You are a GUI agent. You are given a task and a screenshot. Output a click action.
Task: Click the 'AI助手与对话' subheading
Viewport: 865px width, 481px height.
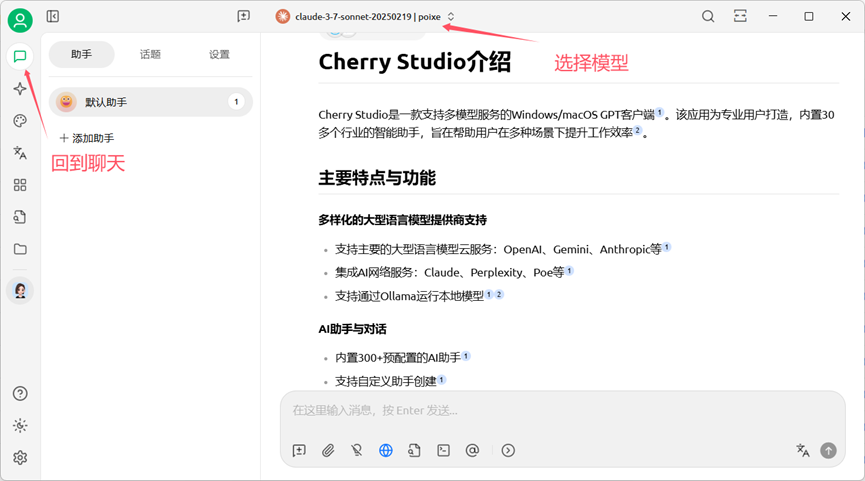pos(353,329)
